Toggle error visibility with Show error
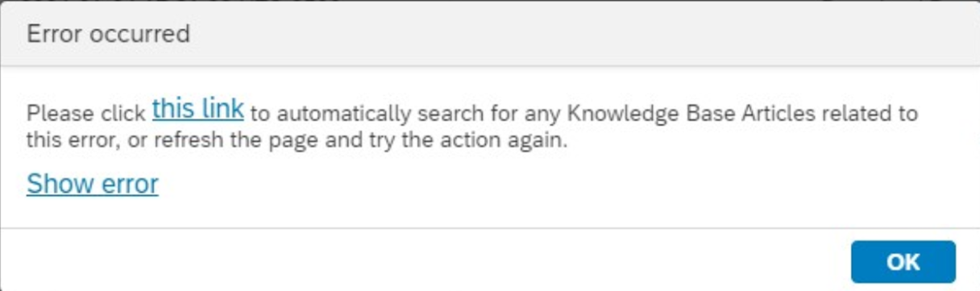The width and height of the screenshot is (980, 291). [x=93, y=184]
